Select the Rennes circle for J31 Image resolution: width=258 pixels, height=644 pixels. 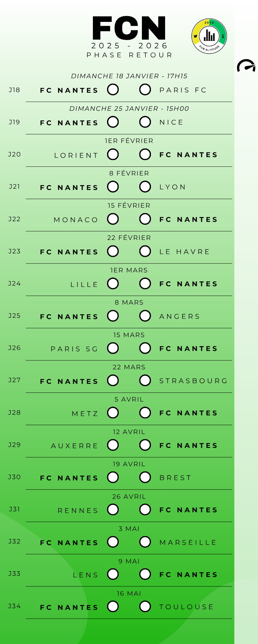[113, 509]
